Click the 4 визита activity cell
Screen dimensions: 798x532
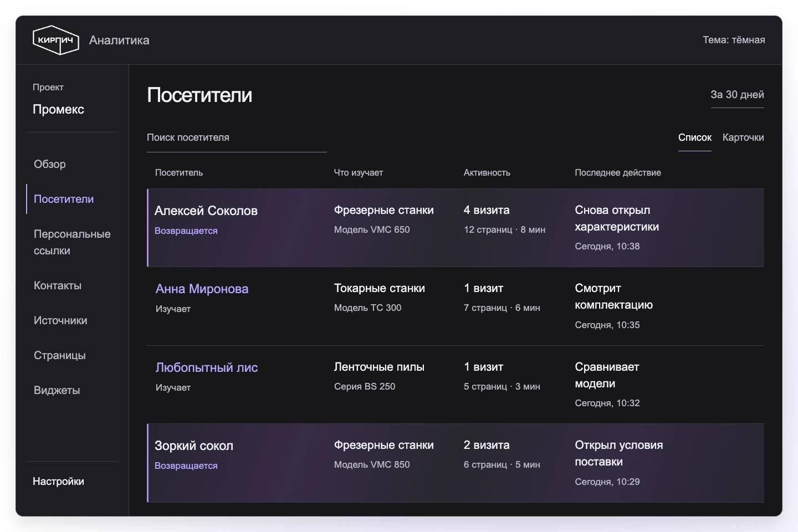pyautogui.click(x=487, y=210)
